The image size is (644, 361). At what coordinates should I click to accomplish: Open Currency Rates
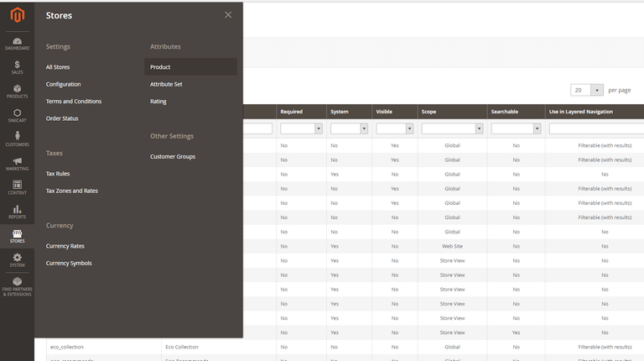click(x=65, y=246)
